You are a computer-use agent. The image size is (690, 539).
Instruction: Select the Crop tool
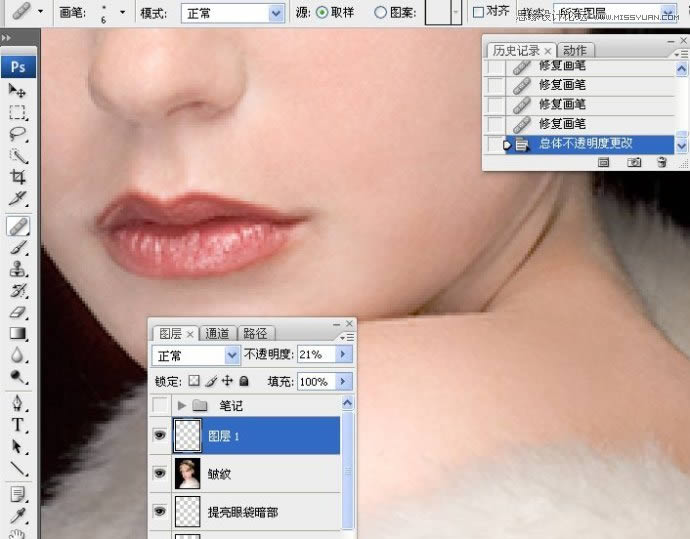click(18, 177)
